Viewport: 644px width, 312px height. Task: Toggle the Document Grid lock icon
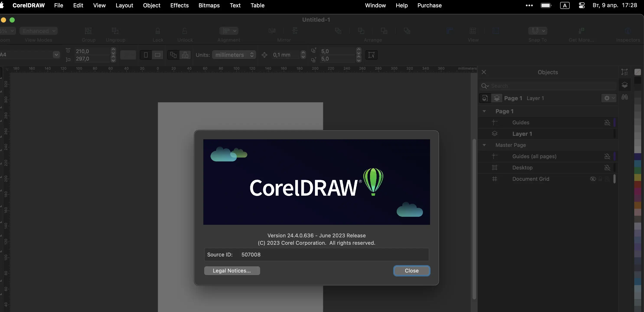click(600, 179)
